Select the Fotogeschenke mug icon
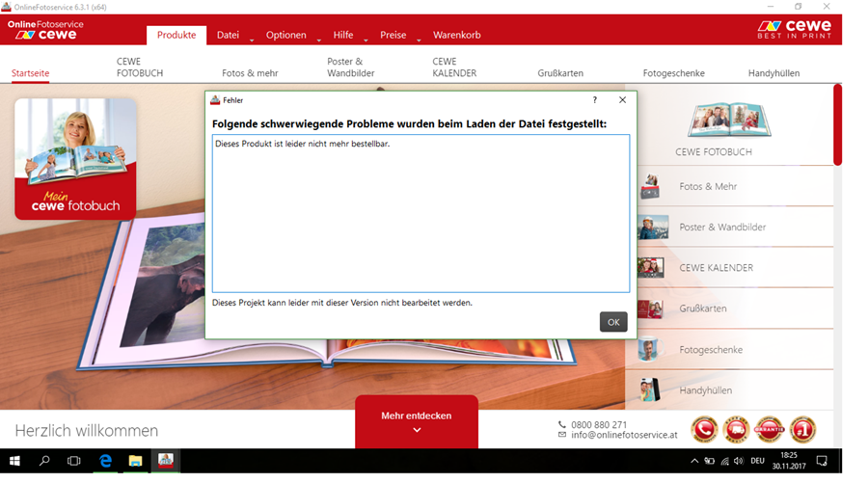868x483 pixels. (651, 349)
